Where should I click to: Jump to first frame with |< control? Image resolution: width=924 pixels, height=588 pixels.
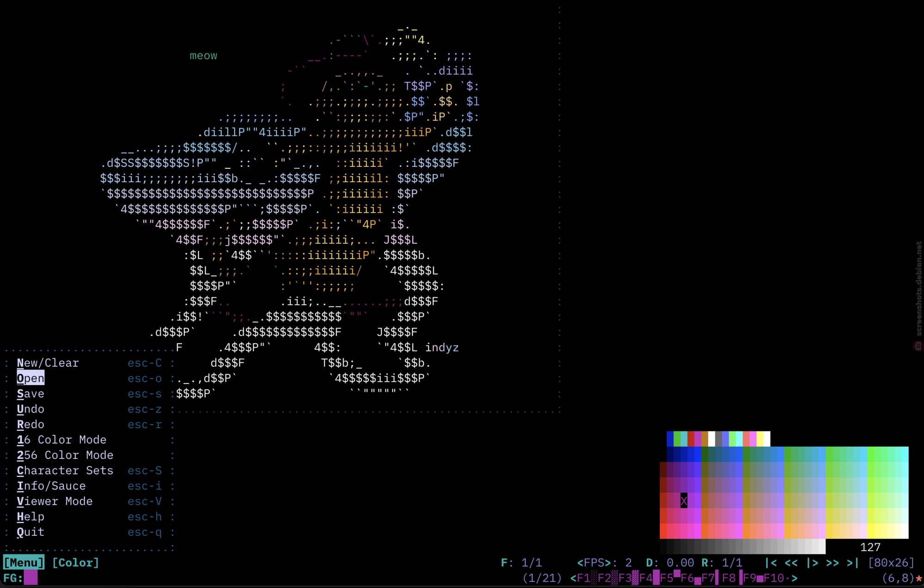pos(770,563)
